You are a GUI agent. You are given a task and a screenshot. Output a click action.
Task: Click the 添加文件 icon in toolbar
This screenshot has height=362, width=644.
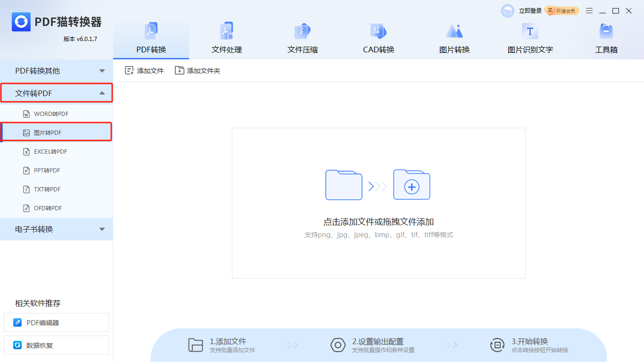(129, 70)
